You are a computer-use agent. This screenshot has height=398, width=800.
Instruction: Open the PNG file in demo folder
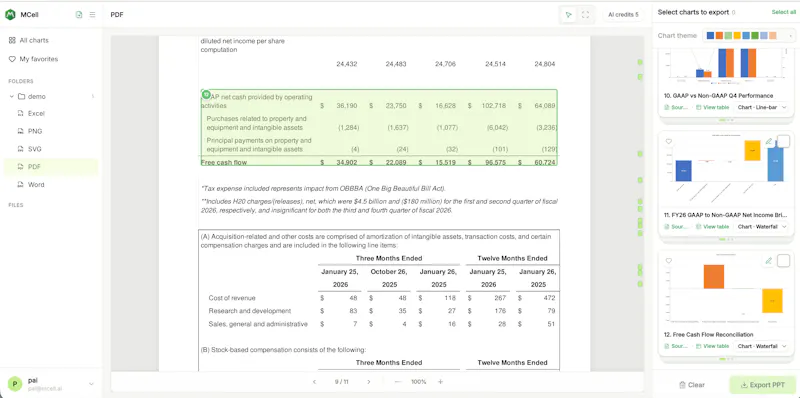click(x=35, y=131)
